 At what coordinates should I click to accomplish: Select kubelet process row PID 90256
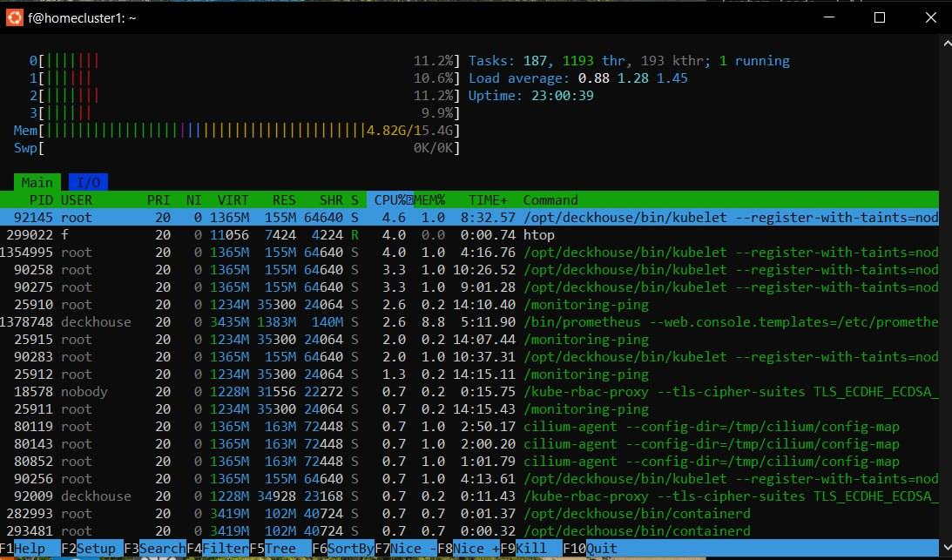(x=469, y=479)
